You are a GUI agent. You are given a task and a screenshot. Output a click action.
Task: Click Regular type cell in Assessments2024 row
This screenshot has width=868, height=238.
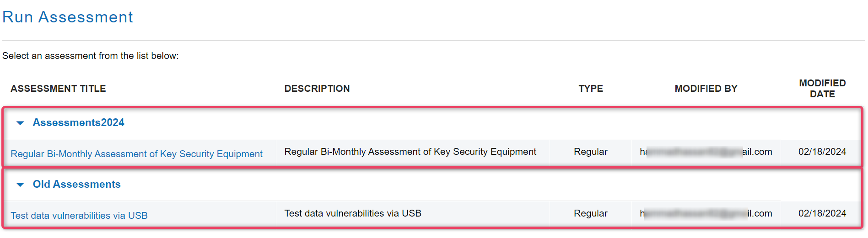[x=591, y=152]
